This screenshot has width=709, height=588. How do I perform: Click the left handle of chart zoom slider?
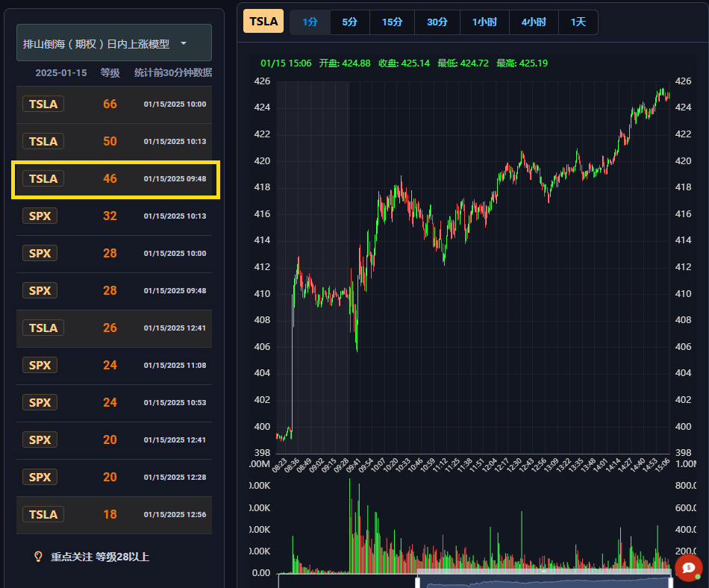pos(417,582)
